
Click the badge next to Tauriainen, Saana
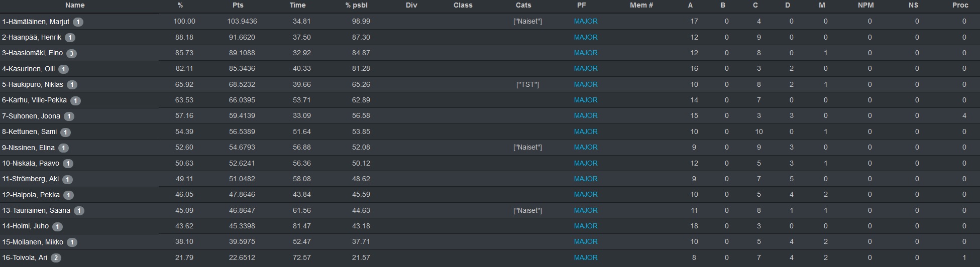point(79,211)
